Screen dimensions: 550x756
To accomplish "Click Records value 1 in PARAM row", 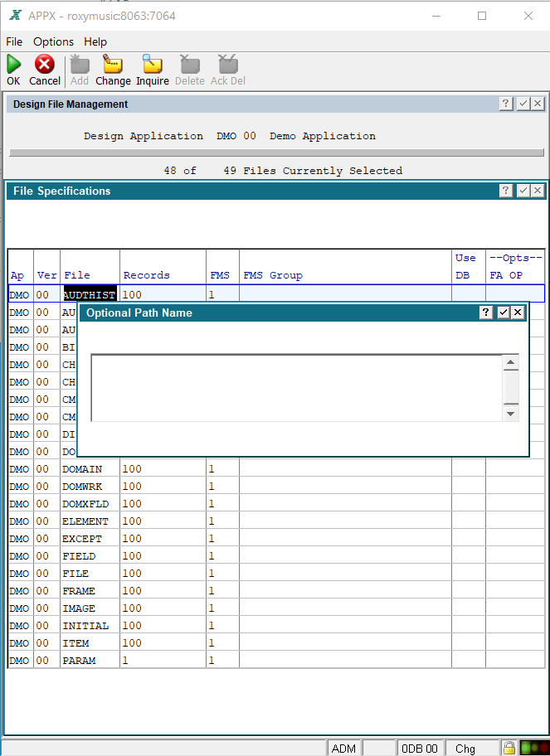I will coord(163,660).
